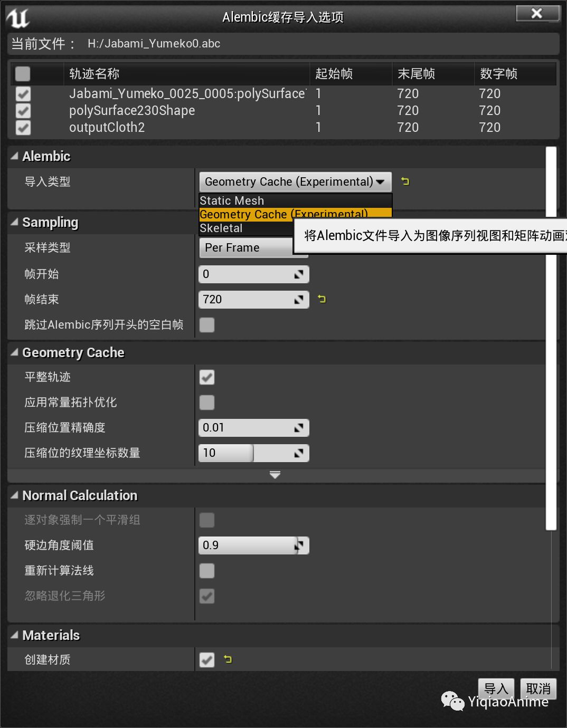The height and width of the screenshot is (728, 567).
Task: Click the spinner icon on 硬边角度阈值 field
Action: [299, 545]
